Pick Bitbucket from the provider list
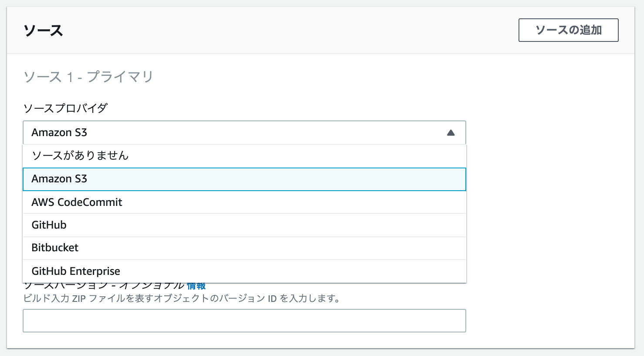644x356 pixels. [x=244, y=248]
